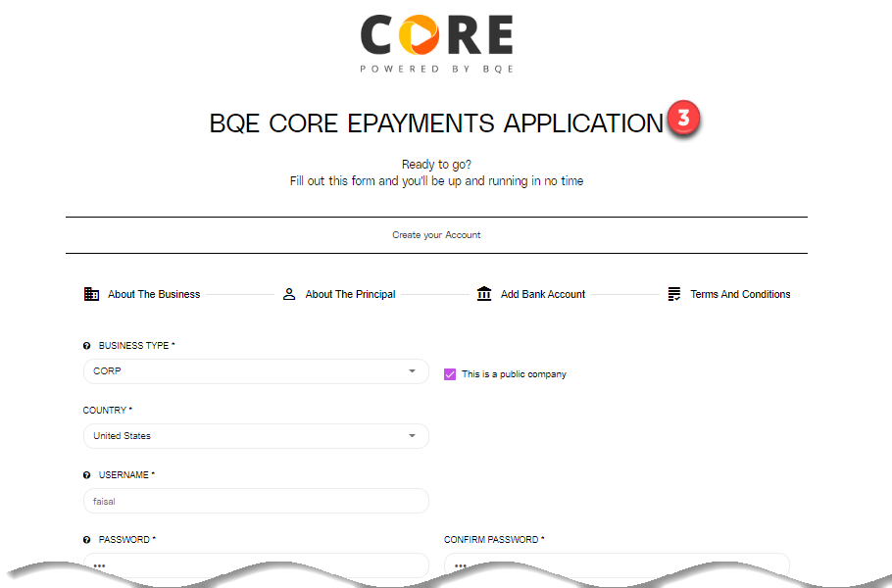
Task: Click the checklist icon for Terms And Conditions
Action: coord(674,294)
